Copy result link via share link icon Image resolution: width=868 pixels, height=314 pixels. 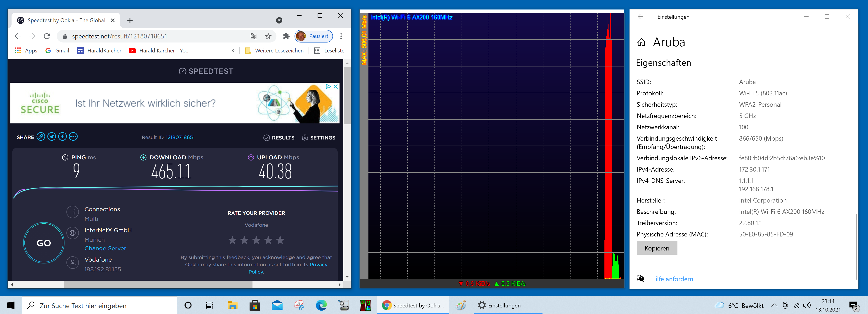pyautogui.click(x=41, y=137)
